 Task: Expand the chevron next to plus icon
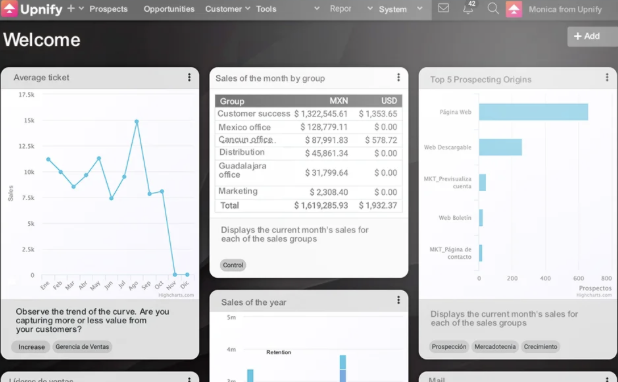point(81,8)
